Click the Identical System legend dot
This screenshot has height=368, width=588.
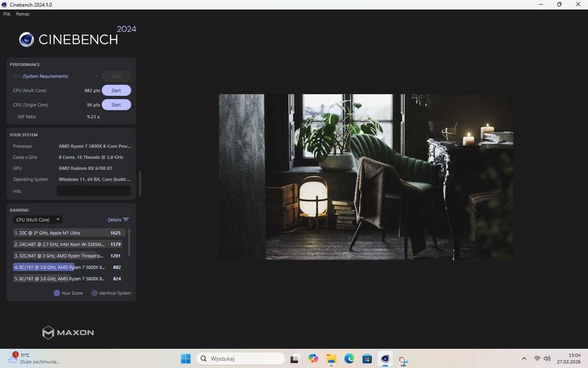click(x=95, y=293)
